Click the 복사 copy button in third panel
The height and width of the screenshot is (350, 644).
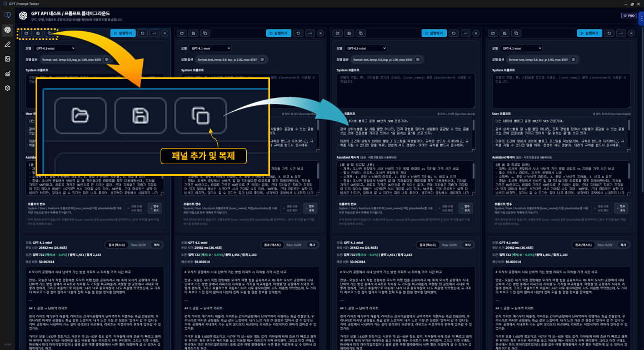pos(467,245)
